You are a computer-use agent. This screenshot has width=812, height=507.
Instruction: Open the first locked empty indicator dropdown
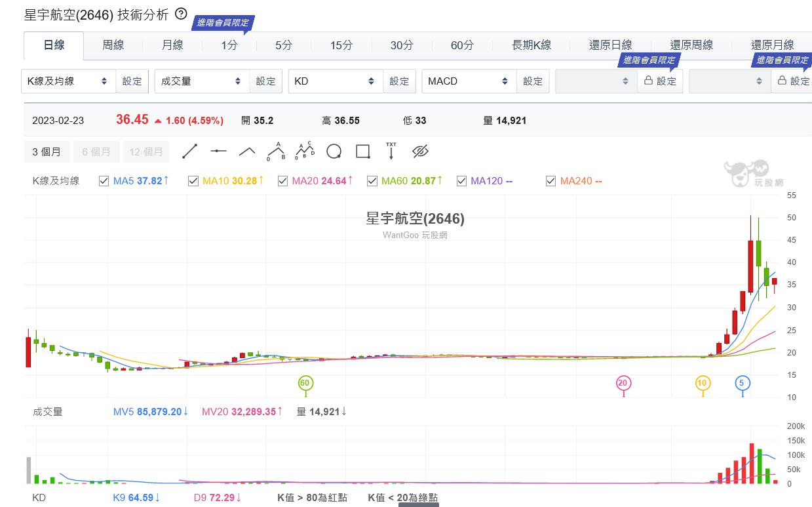pyautogui.click(x=596, y=81)
